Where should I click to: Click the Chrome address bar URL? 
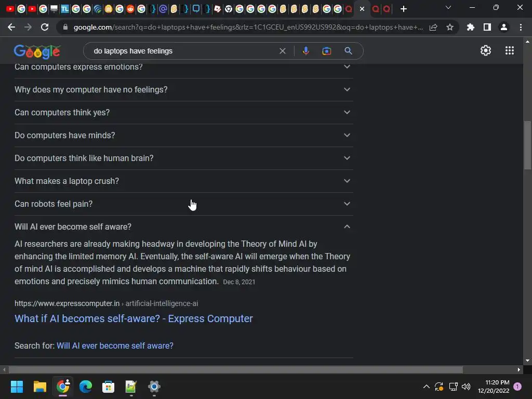tap(248, 27)
